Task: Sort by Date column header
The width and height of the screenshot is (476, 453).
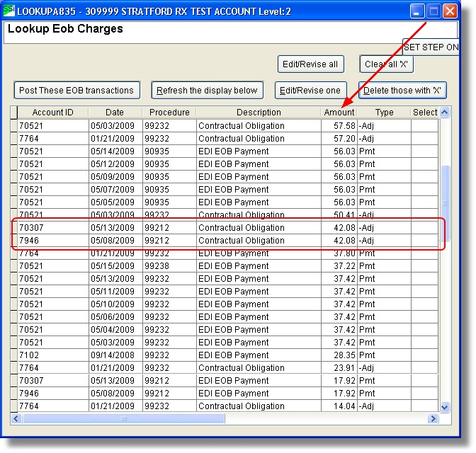Action: pyautogui.click(x=115, y=113)
